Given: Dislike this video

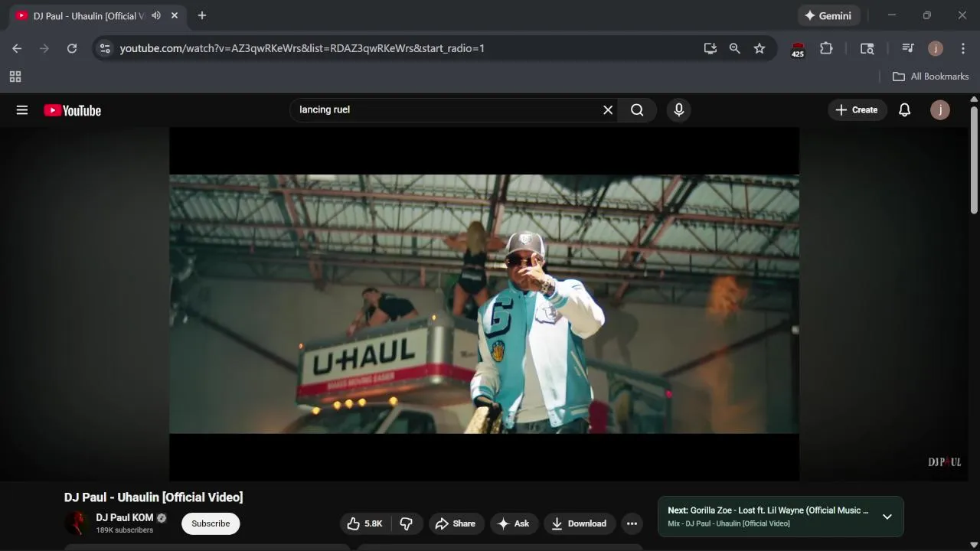Looking at the screenshot, I should coord(407,523).
